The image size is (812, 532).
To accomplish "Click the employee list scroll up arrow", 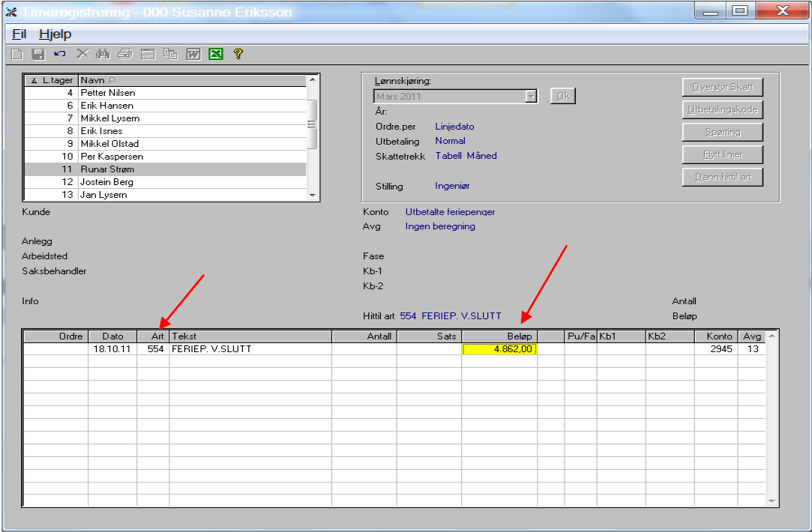I will click(312, 79).
